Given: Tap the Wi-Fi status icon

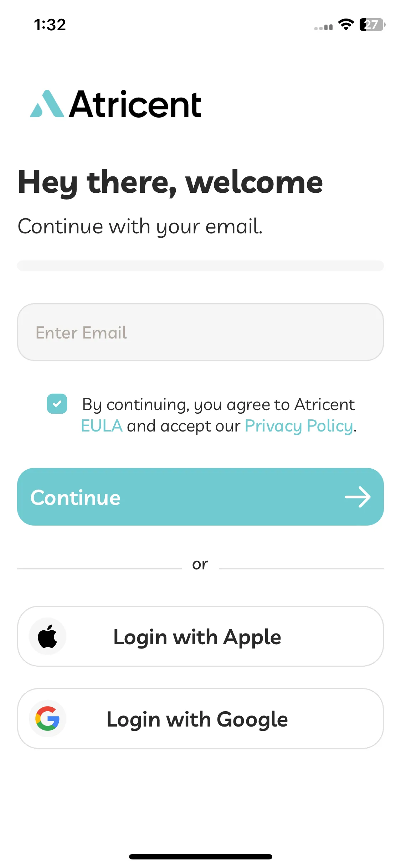Looking at the screenshot, I should tap(346, 25).
